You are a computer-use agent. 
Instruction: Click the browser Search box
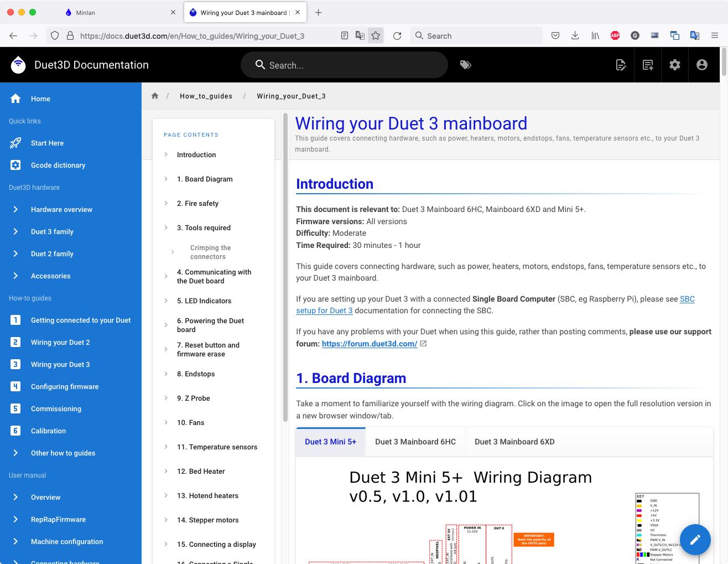click(x=476, y=35)
